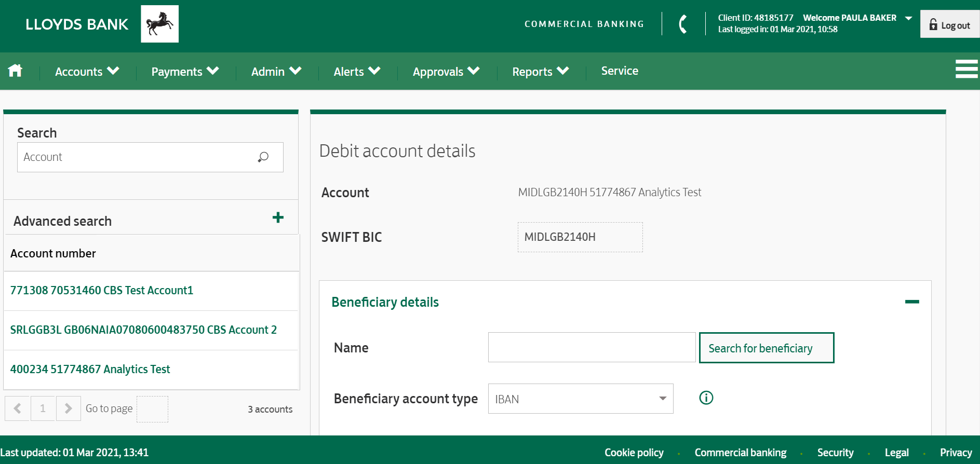Show beneficiary account type info icon
Viewport: 980px width, 464px height.
706,398
